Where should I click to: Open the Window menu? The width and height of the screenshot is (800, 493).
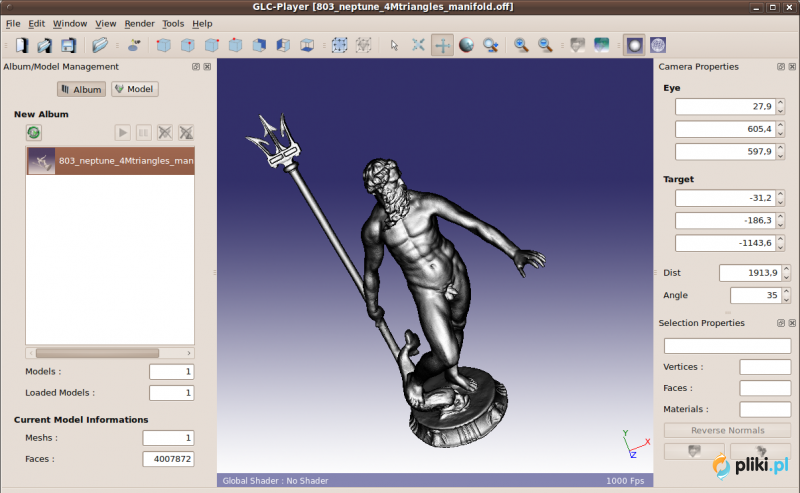(x=70, y=23)
